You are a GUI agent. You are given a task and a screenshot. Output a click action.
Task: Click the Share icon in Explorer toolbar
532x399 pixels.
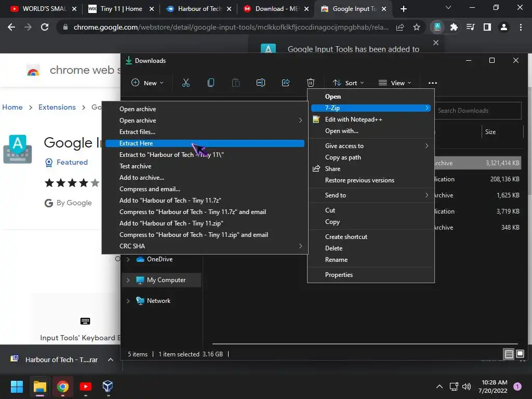[286, 83]
